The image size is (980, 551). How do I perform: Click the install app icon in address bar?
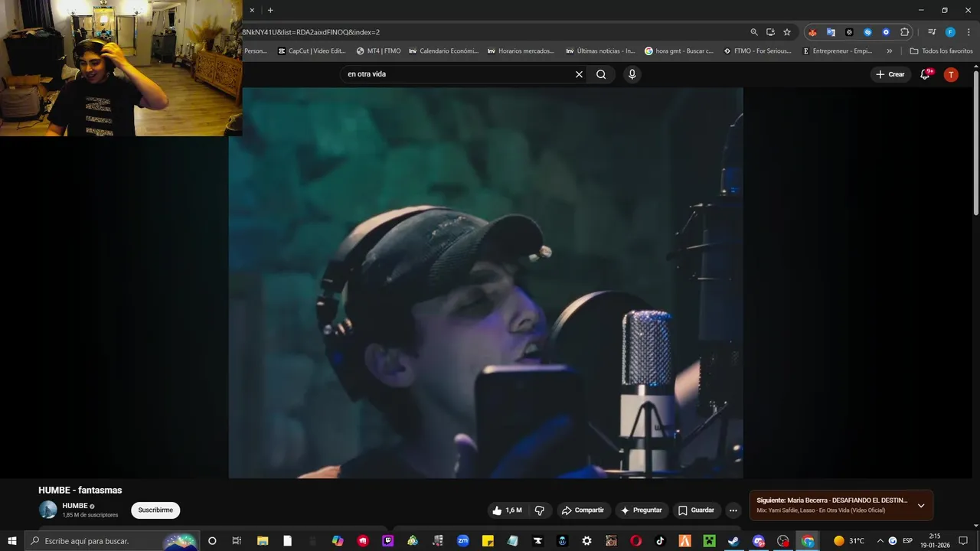coord(770,32)
